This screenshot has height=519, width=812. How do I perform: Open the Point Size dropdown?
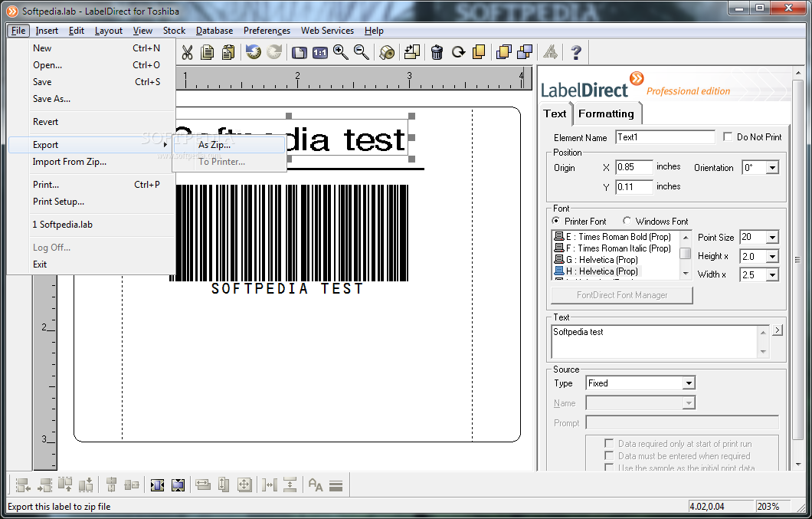772,238
